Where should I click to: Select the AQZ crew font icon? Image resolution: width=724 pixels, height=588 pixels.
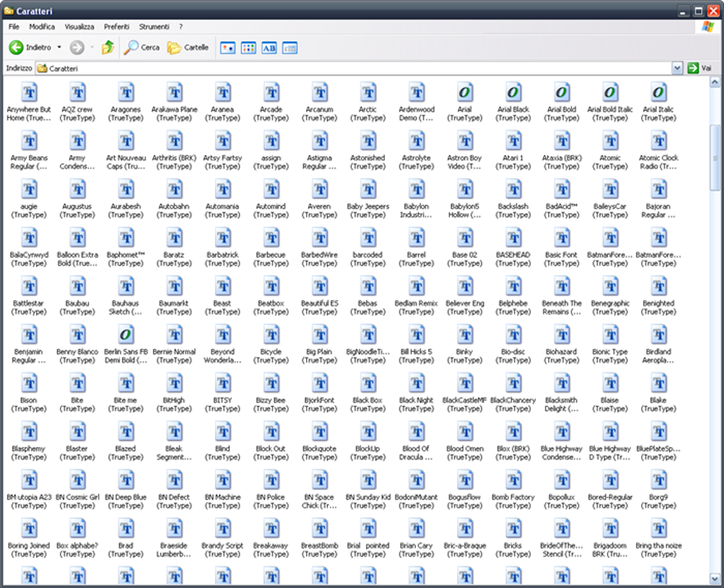click(77, 92)
